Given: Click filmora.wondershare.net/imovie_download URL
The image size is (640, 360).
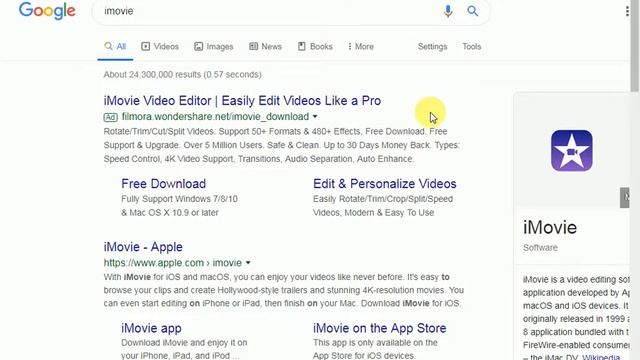Looking at the screenshot, I should click(215, 117).
